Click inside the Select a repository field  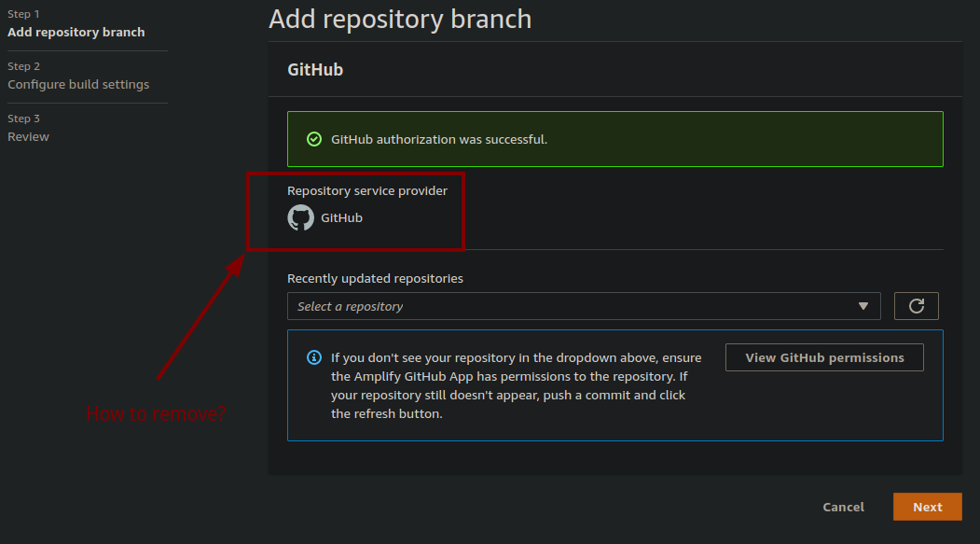(x=466, y=305)
